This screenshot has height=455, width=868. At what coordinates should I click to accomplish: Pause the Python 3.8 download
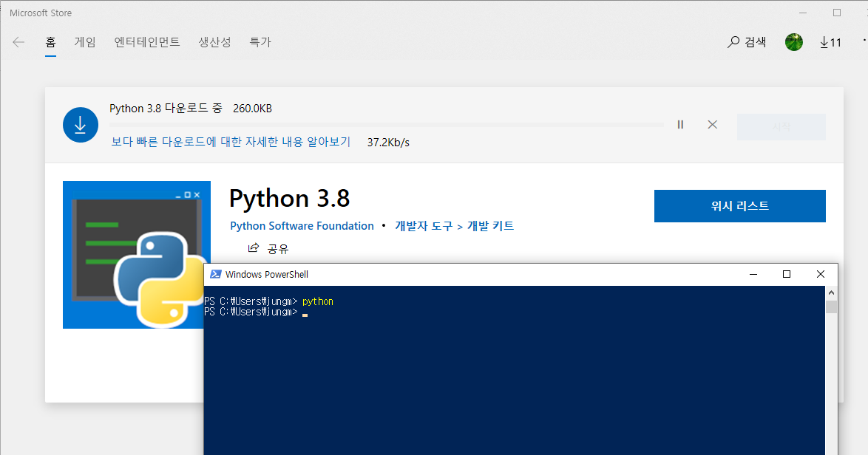pyautogui.click(x=680, y=125)
